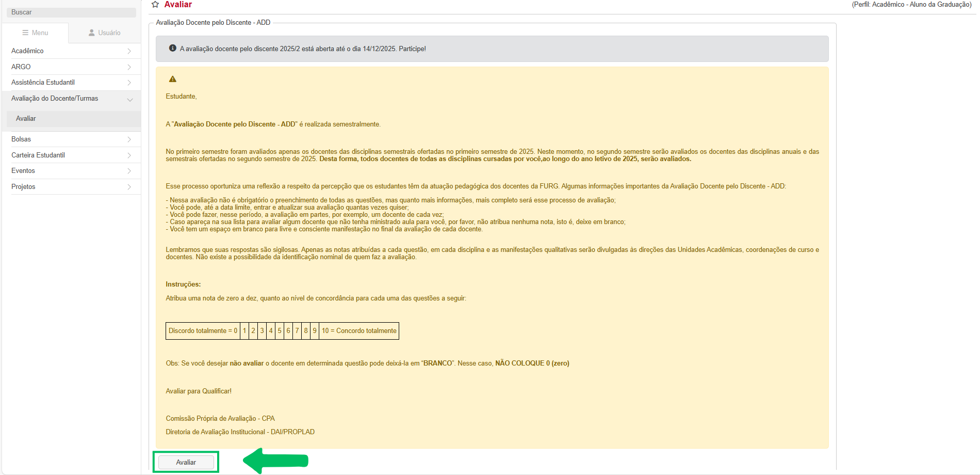
Task: Click the '10 = Concordo totalmente' scale cell
Action: tap(359, 331)
